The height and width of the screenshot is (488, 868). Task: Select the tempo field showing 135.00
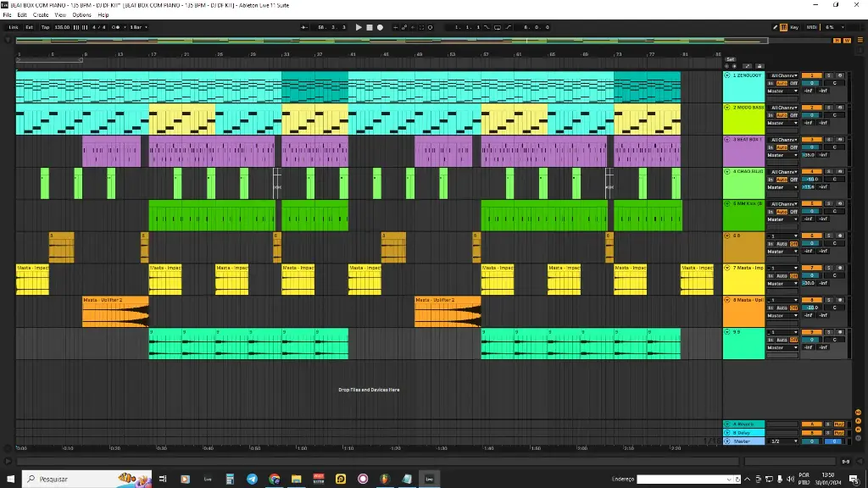pos(62,27)
